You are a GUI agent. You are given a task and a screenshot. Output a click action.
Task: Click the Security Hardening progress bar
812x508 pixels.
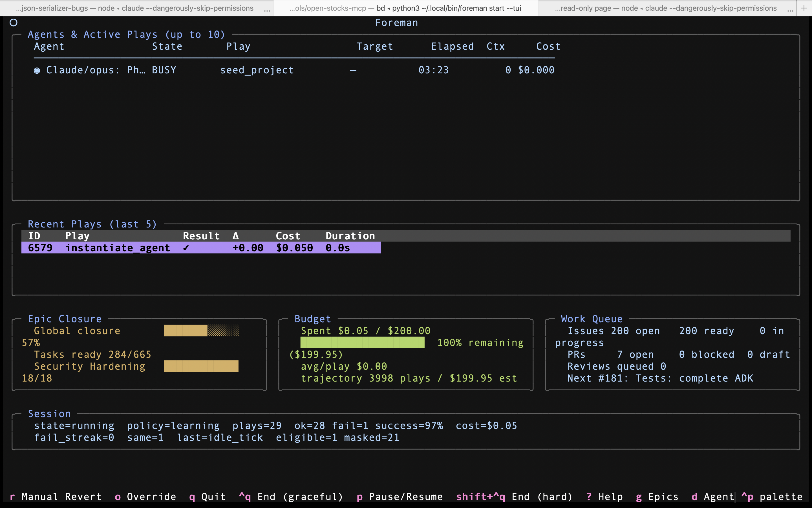[201, 366]
